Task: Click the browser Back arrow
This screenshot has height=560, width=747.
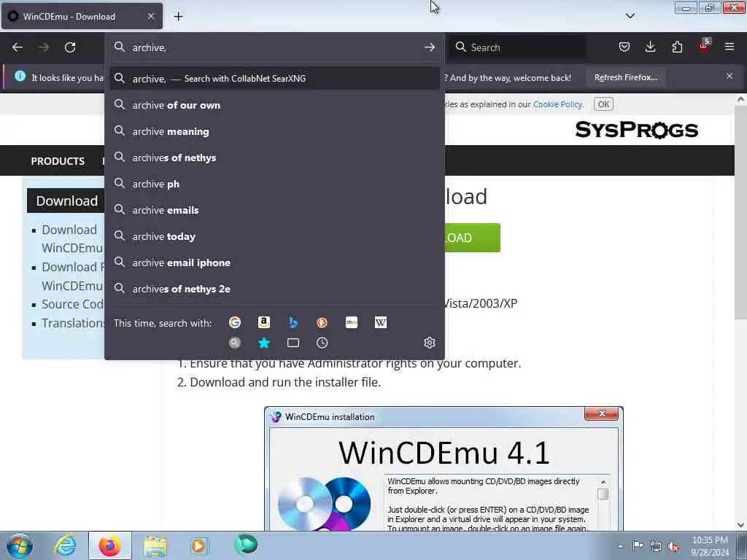Action: [x=18, y=47]
